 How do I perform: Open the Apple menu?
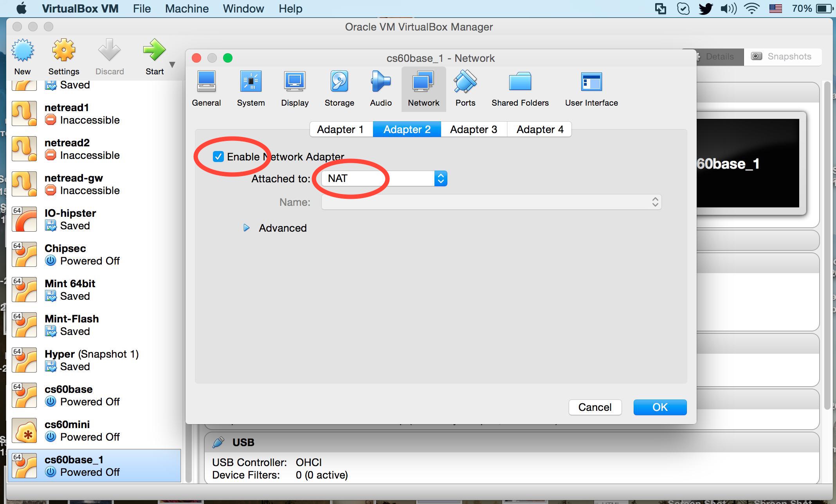tap(22, 8)
